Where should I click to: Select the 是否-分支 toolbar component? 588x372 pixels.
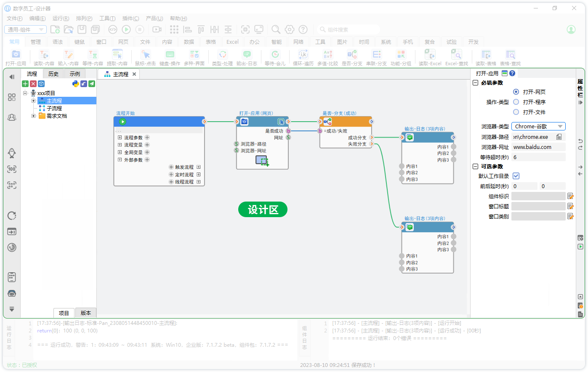(x=352, y=57)
